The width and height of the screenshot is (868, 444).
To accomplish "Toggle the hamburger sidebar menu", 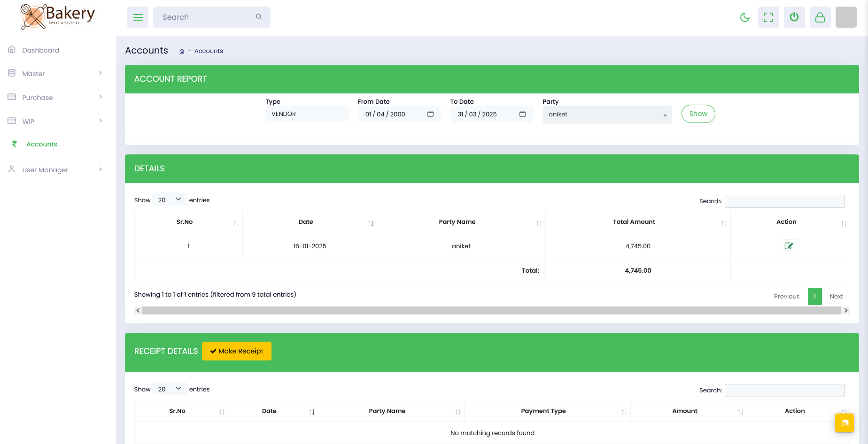I will coord(138,17).
